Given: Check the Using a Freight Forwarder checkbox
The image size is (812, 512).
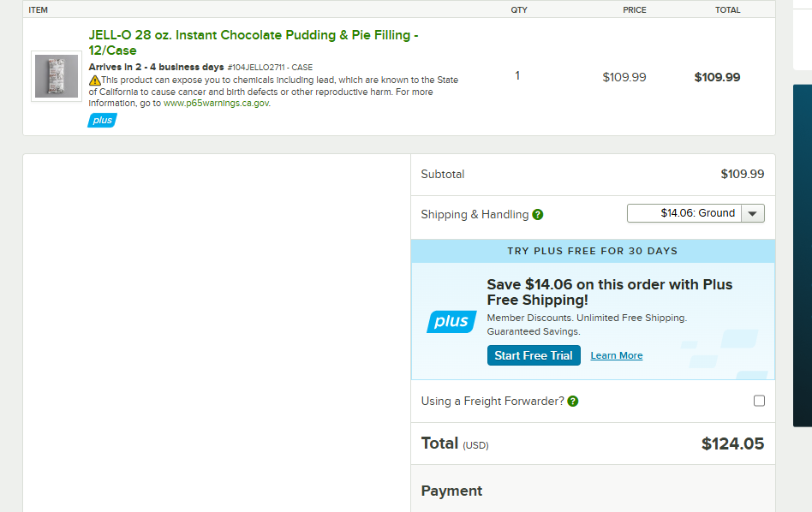Looking at the screenshot, I should tap(759, 401).
